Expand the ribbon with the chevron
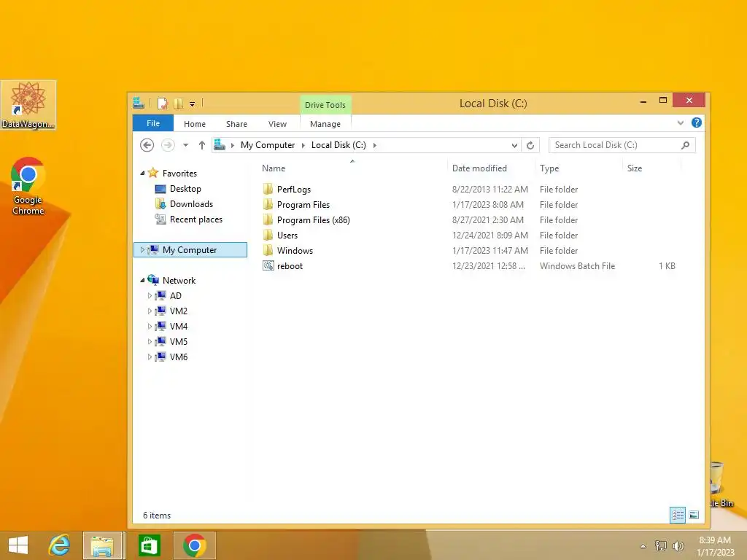This screenshot has width=747, height=560. [681, 122]
